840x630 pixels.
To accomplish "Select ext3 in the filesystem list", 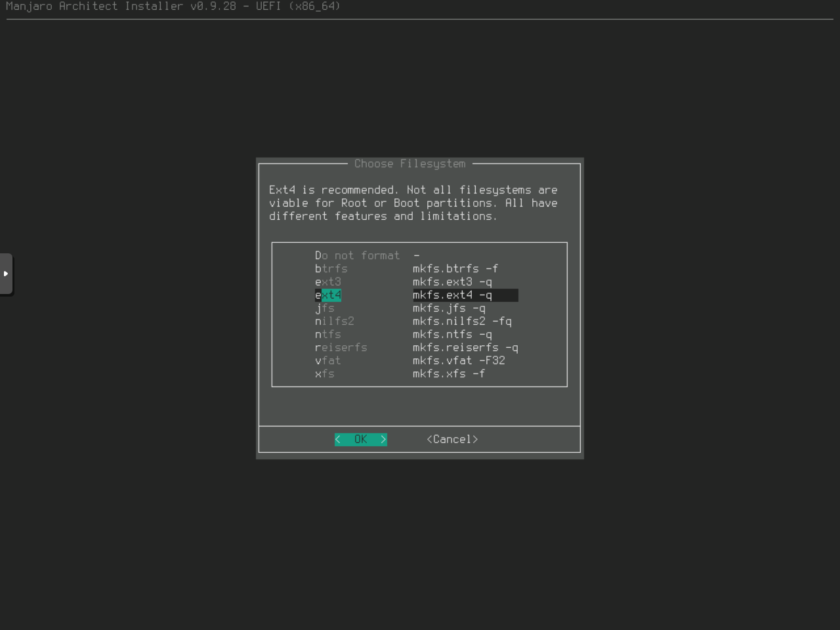I will pos(328,282).
